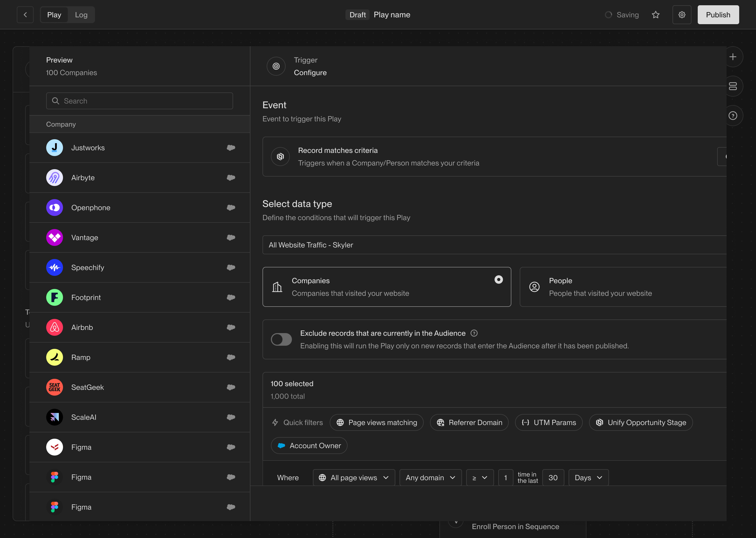The image size is (756, 538).
Task: Open the settings gear icon
Action: pos(681,14)
